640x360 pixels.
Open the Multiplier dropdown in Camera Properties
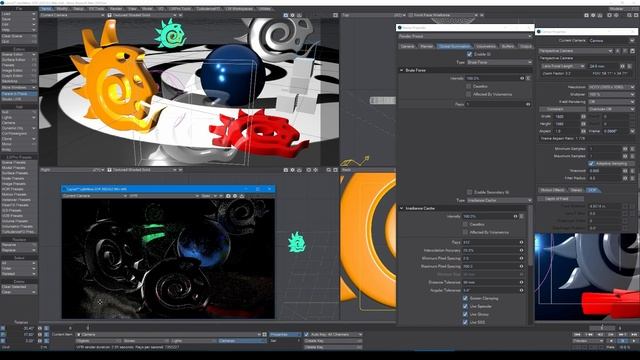click(x=611, y=95)
